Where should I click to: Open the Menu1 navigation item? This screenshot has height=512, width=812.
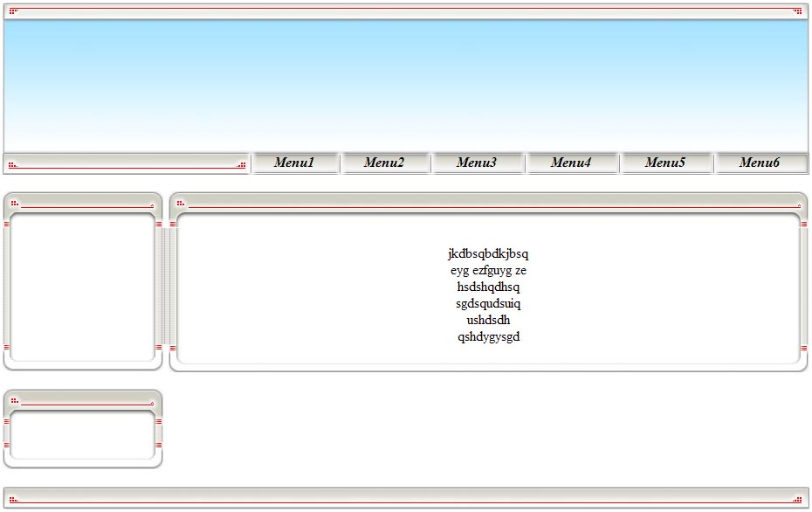pos(294,163)
